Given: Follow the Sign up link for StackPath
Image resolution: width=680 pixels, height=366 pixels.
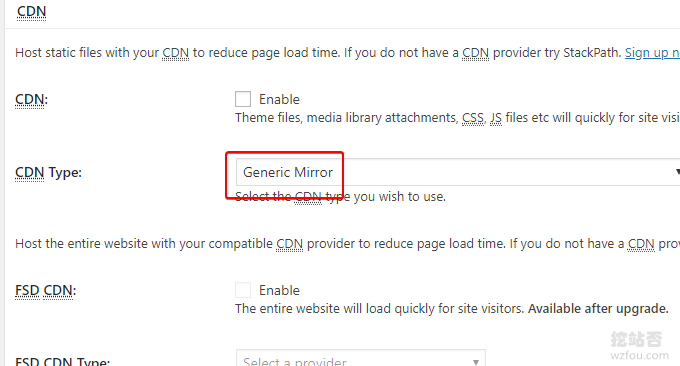Looking at the screenshot, I should [652, 52].
